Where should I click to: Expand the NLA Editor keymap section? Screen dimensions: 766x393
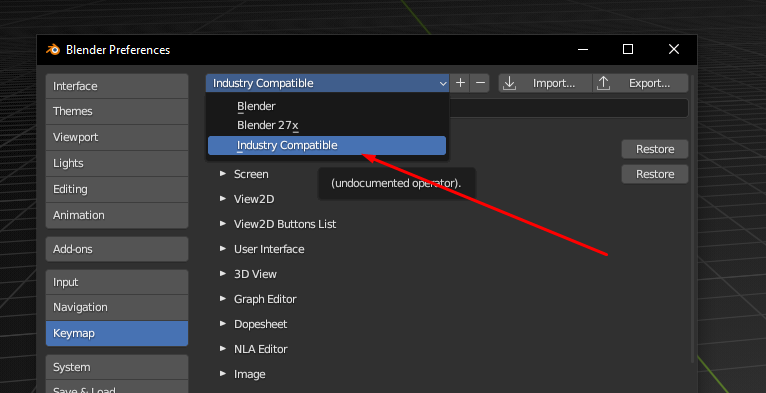point(223,349)
